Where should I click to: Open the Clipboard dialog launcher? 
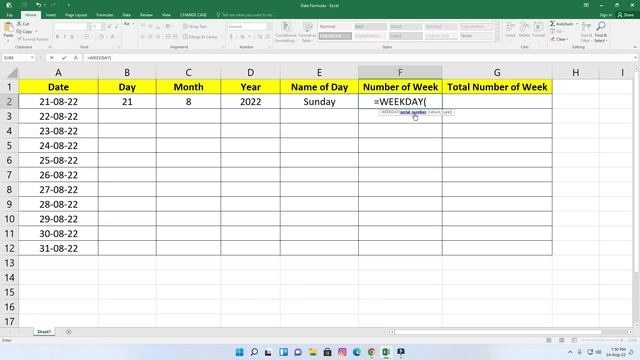coord(49,47)
